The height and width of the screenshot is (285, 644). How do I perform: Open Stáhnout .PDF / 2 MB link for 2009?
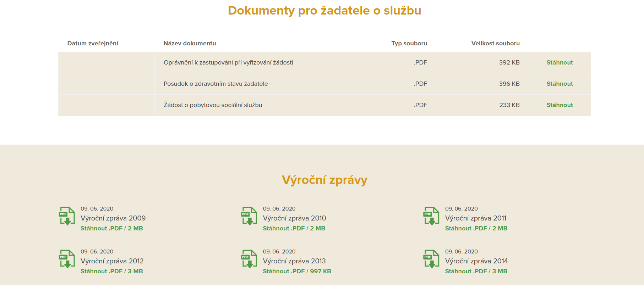click(x=111, y=228)
